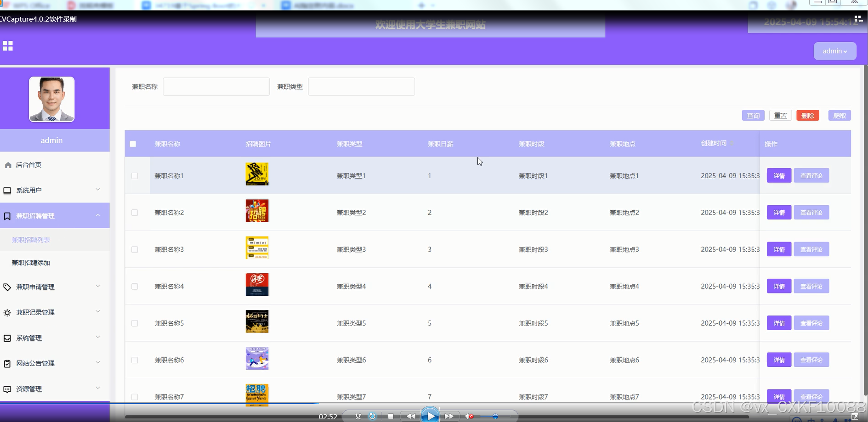Click the 资源管理 chat icon
This screenshot has width=868, height=422.
point(7,389)
